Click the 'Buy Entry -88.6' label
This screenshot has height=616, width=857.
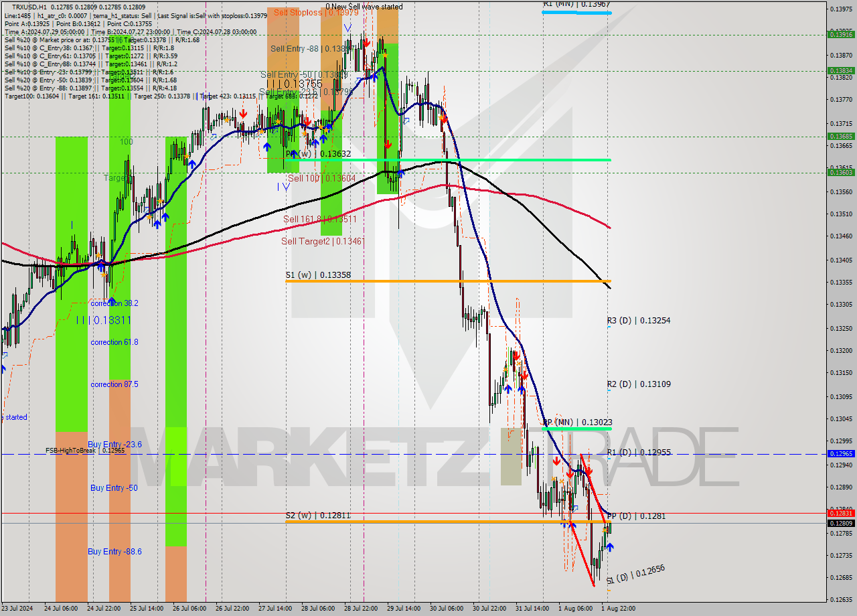coord(114,552)
